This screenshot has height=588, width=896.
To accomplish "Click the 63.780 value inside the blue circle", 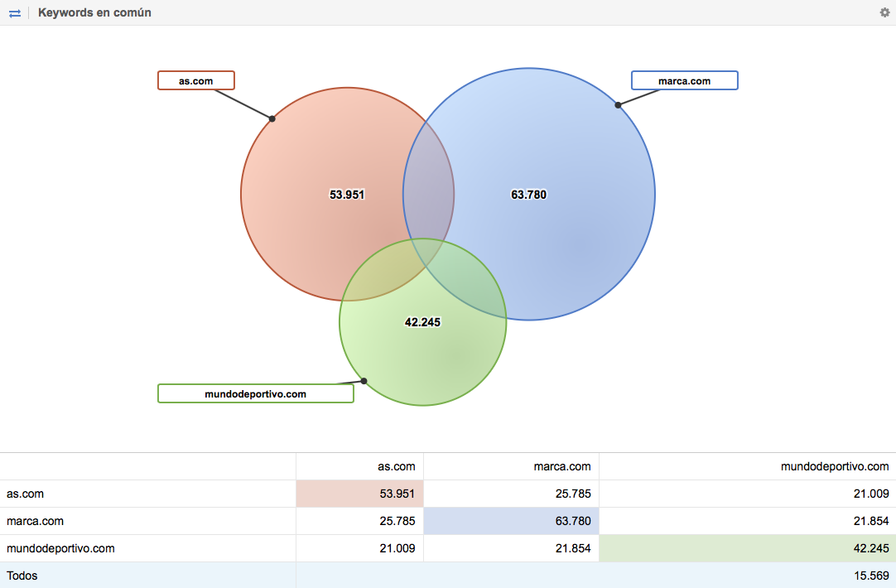I will click(528, 195).
